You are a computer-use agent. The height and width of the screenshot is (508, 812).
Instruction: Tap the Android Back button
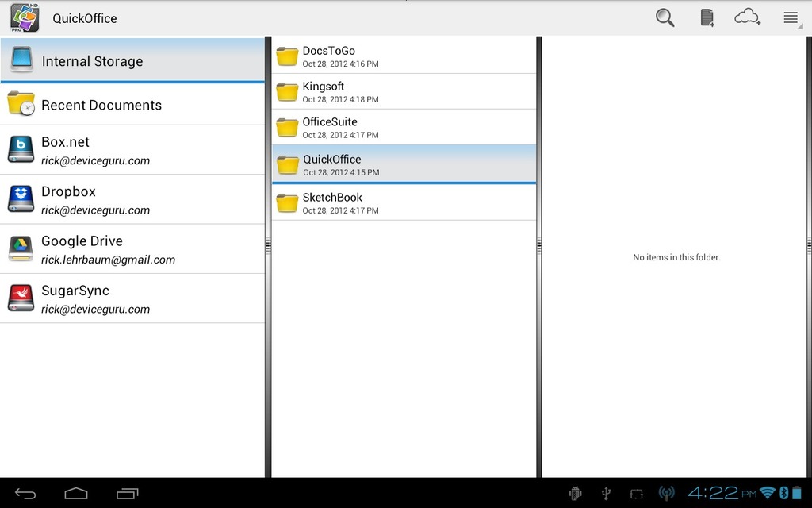click(x=25, y=494)
